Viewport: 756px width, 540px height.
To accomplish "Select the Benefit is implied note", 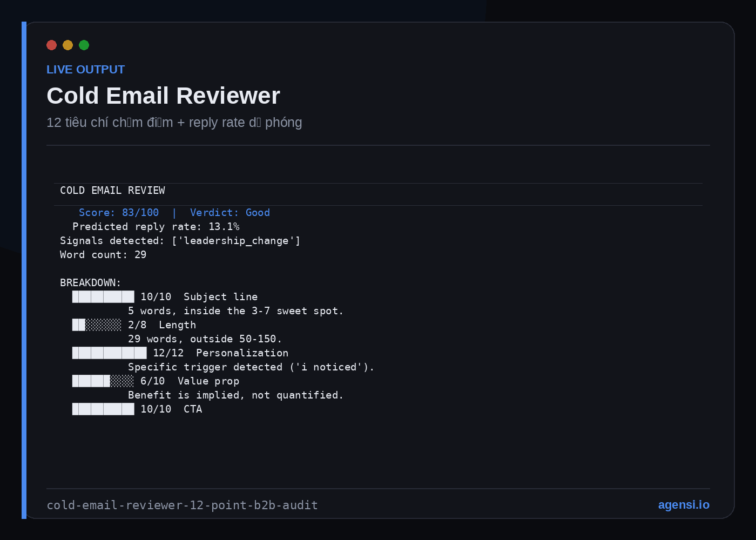I will pyautogui.click(x=236, y=395).
